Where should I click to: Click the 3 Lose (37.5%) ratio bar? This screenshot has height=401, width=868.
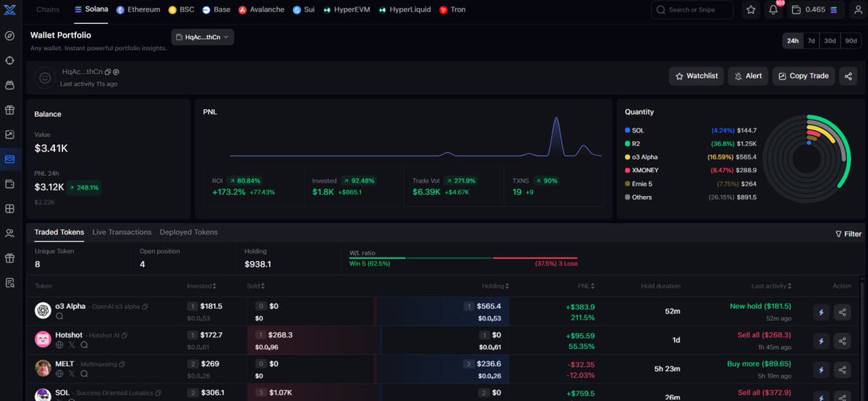pyautogui.click(x=535, y=259)
